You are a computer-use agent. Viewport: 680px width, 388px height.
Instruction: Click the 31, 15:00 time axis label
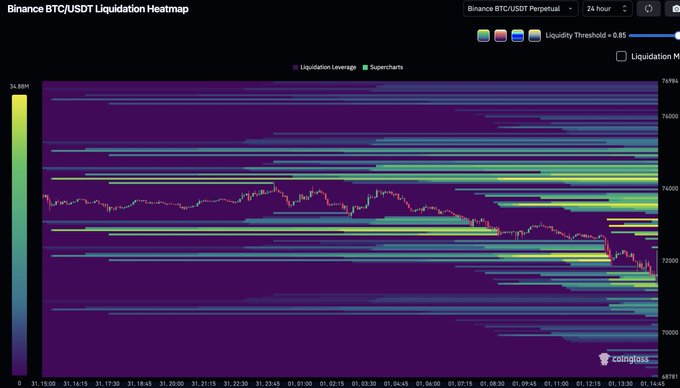[x=43, y=384]
